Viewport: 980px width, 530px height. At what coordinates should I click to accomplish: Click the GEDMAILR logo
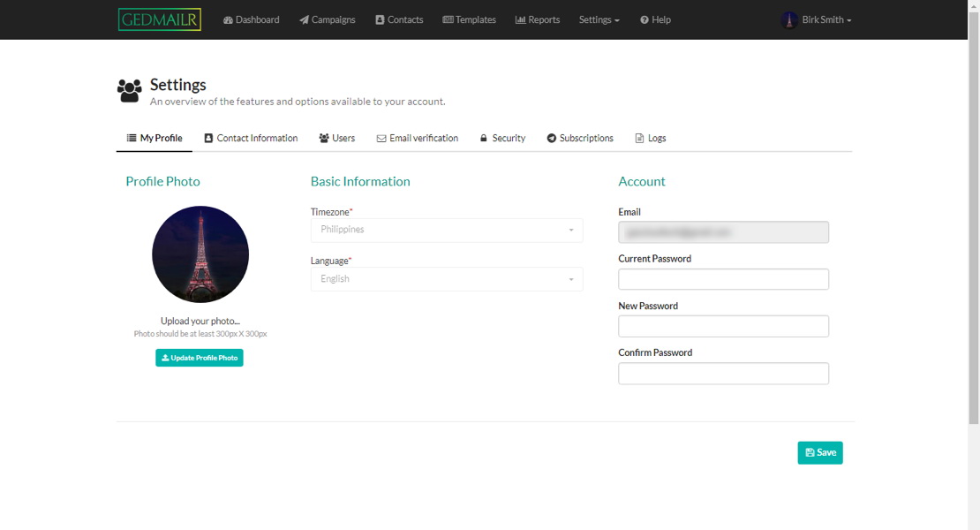pos(160,19)
